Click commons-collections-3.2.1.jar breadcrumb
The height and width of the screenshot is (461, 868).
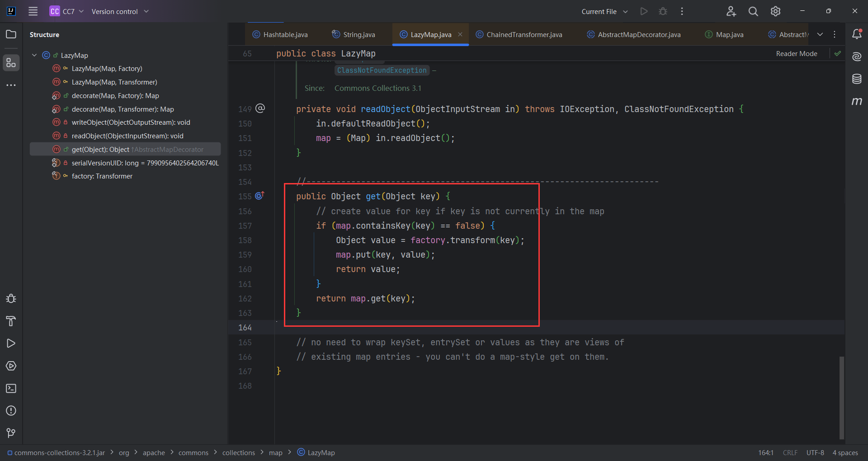[x=56, y=452]
